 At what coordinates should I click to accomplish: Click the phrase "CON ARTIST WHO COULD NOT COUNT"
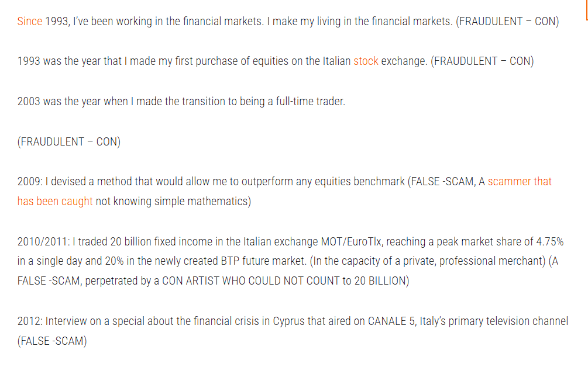(250, 281)
